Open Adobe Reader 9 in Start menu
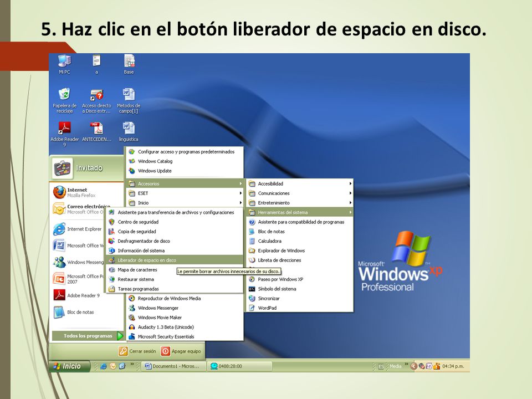 pyautogui.click(x=76, y=295)
